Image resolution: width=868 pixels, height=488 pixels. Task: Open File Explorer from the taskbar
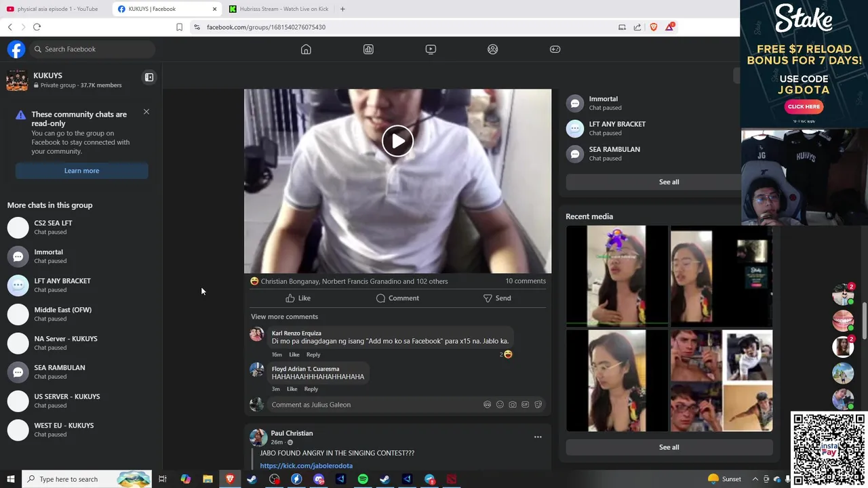click(x=208, y=479)
